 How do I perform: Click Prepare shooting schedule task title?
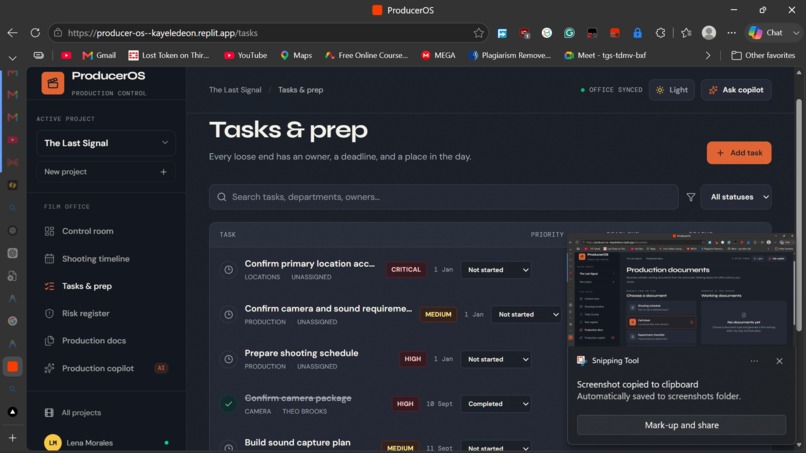point(301,353)
